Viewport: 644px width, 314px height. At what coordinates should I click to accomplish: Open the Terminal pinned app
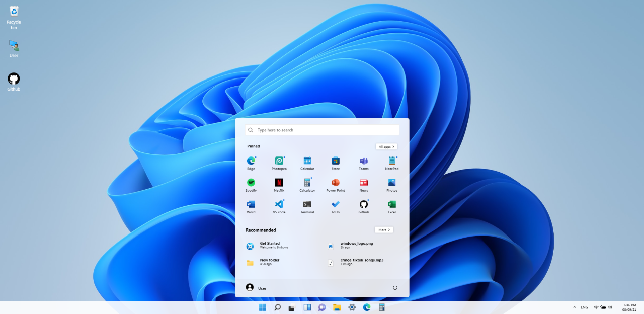coord(307,205)
